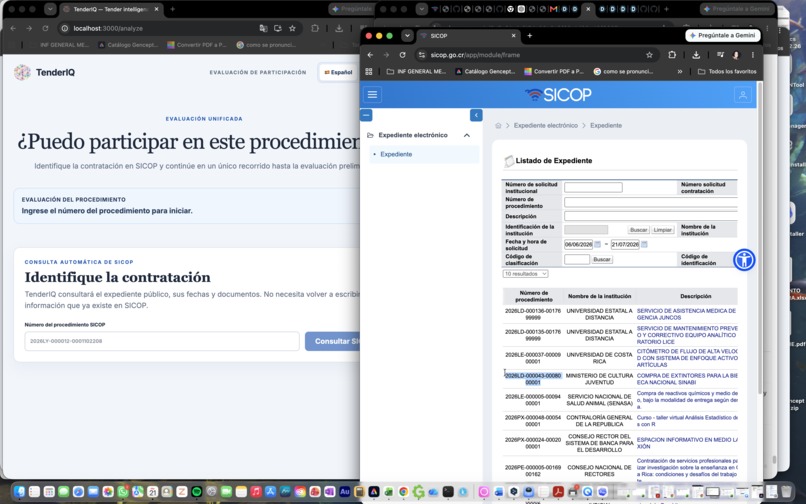Image resolution: width=806 pixels, height=504 pixels.
Task: Collapse the SICOP side panel arrow
Action: (x=476, y=115)
